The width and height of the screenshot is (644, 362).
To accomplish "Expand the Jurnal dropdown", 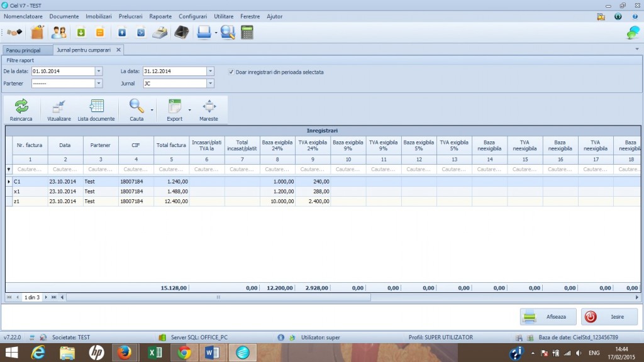I will click(x=210, y=84).
